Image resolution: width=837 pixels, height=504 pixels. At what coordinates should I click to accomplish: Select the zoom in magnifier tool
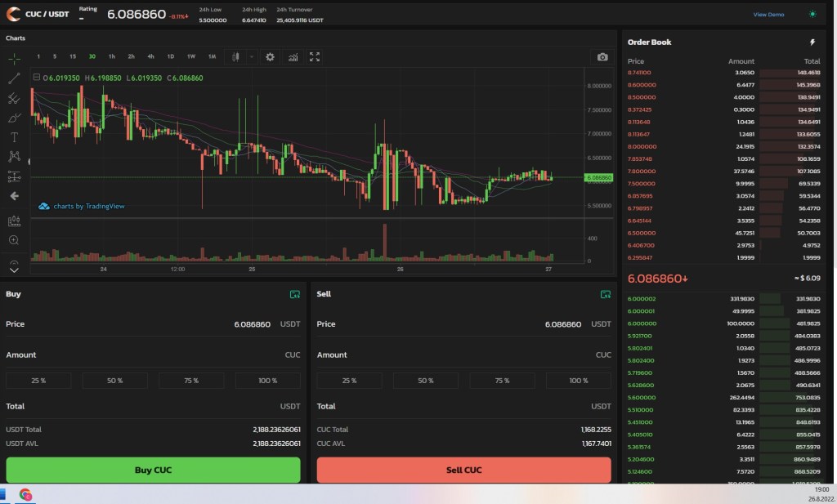pos(14,240)
